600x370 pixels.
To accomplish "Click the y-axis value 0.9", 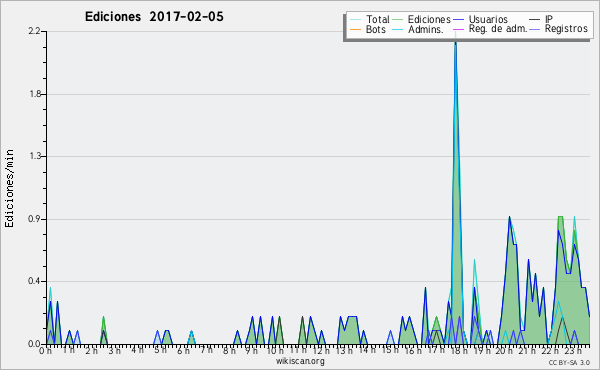I will click(34, 219).
